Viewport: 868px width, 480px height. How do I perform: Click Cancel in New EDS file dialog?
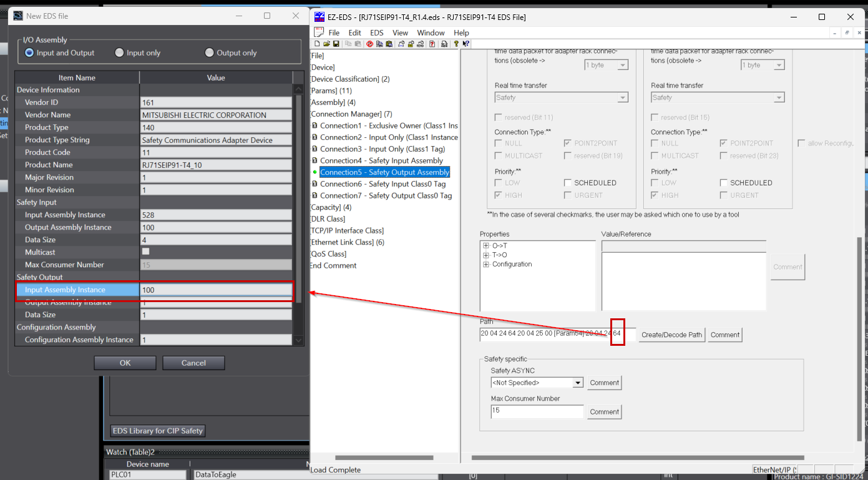pyautogui.click(x=193, y=363)
